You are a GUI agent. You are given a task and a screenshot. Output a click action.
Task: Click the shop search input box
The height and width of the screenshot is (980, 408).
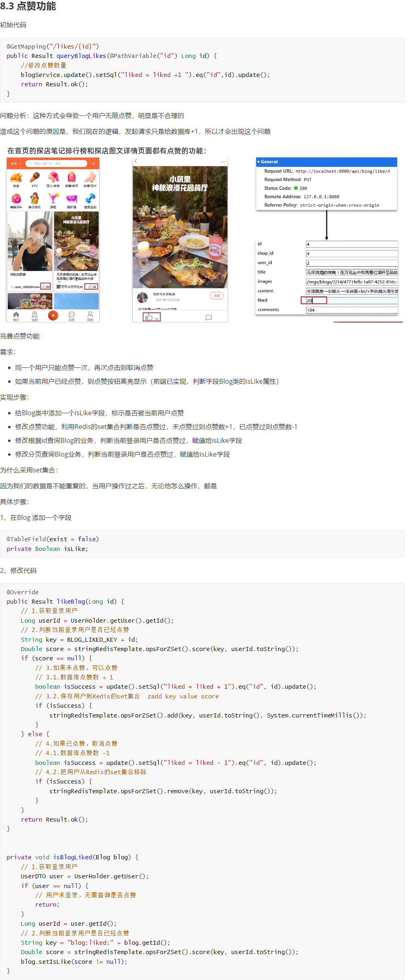tap(57, 164)
